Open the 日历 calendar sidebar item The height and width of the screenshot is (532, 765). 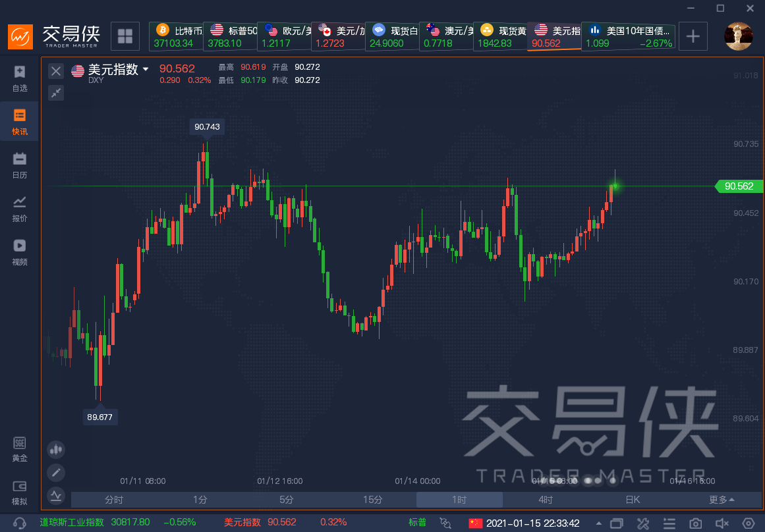[20, 165]
